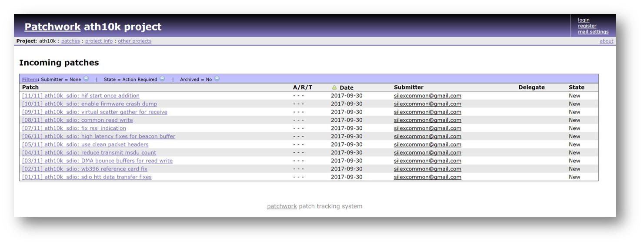Viewport: 644px width, 245px height.
Task: Sort by State column header
Action: [x=577, y=87]
